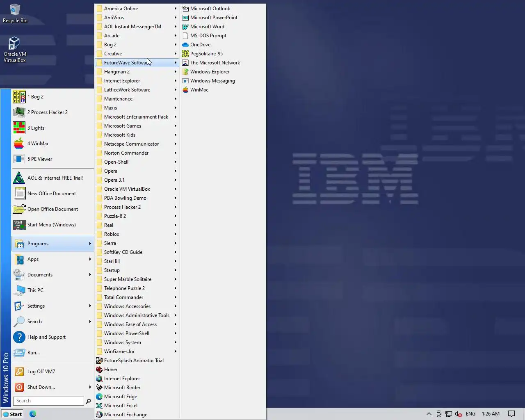Viewport: 525px width, 420px height.
Task: Open Help and Support
Action: 53,337
